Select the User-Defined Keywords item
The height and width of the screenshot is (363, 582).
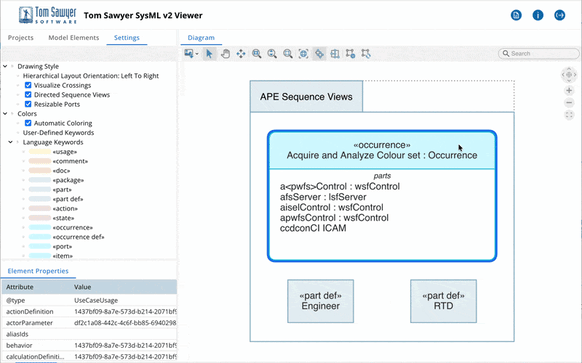58,133
